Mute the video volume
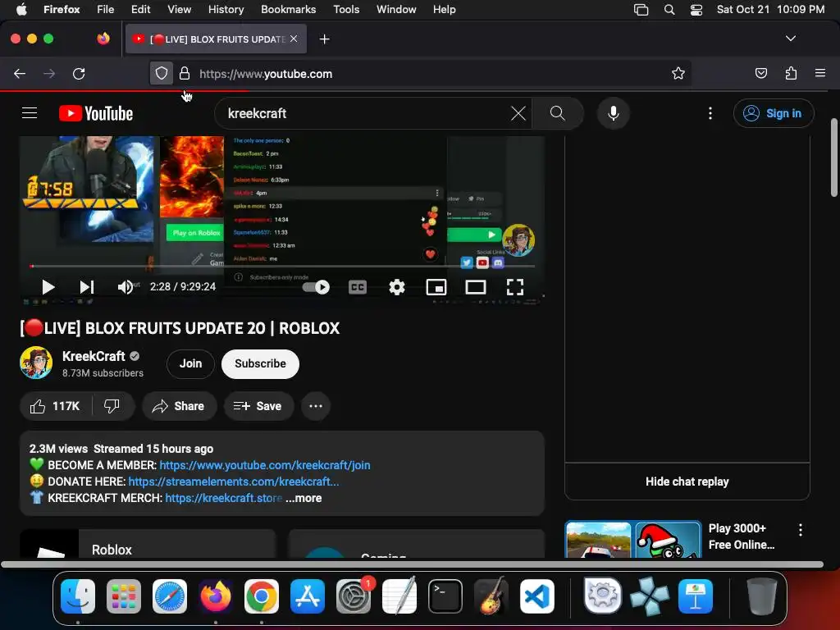The height and width of the screenshot is (630, 840). point(126,287)
